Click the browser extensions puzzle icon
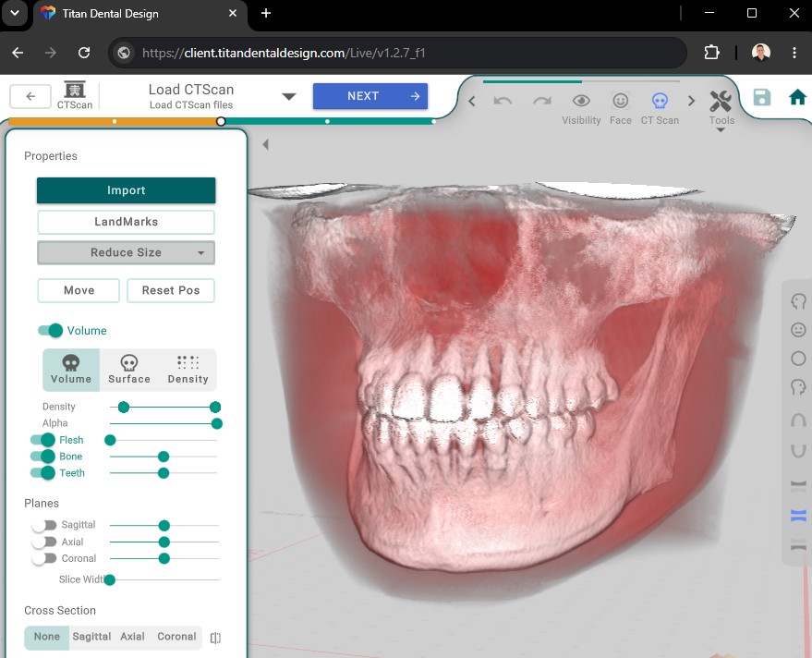This screenshot has width=812, height=658. [711, 53]
